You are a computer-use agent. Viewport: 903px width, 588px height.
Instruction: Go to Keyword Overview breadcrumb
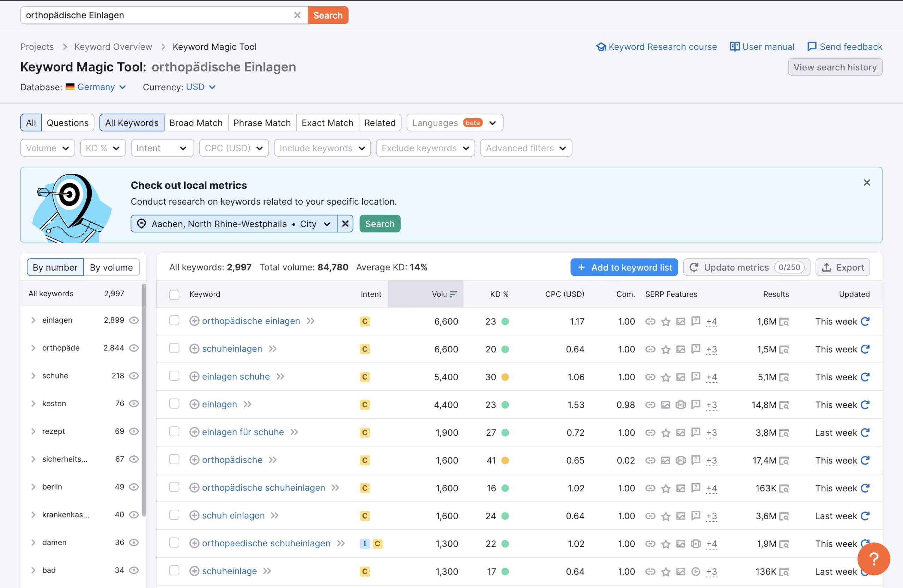113,47
